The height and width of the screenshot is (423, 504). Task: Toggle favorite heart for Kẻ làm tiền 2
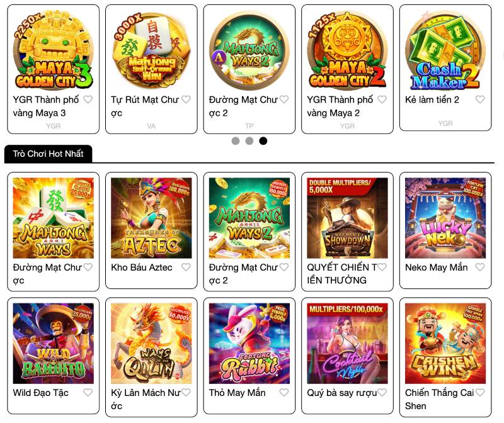(480, 99)
